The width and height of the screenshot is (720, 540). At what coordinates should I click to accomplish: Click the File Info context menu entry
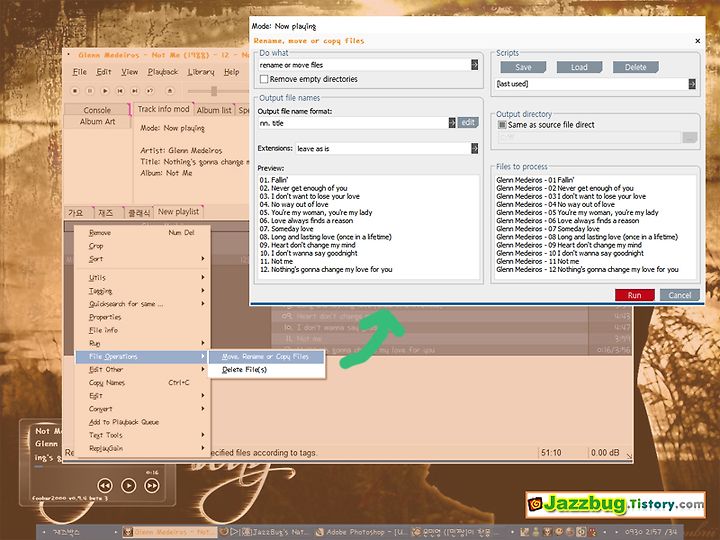coord(143,330)
